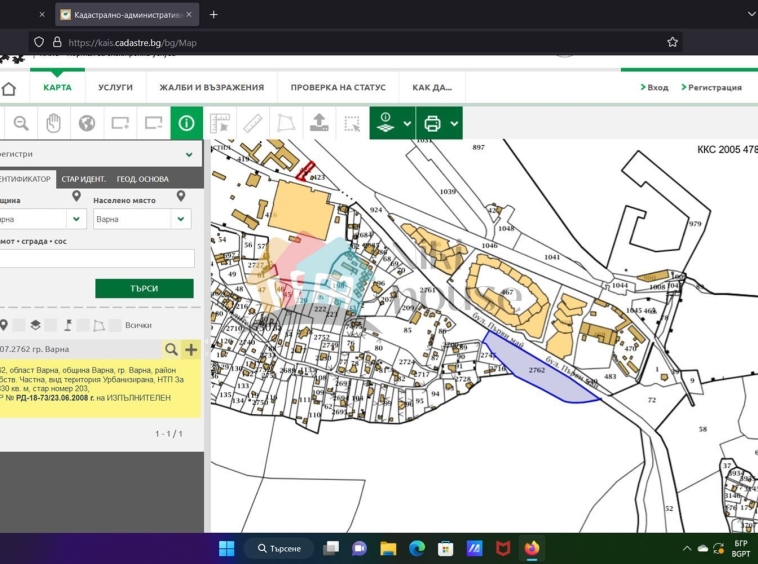758x564 pixels.
Task: Click the upload file icon
Action: [319, 123]
